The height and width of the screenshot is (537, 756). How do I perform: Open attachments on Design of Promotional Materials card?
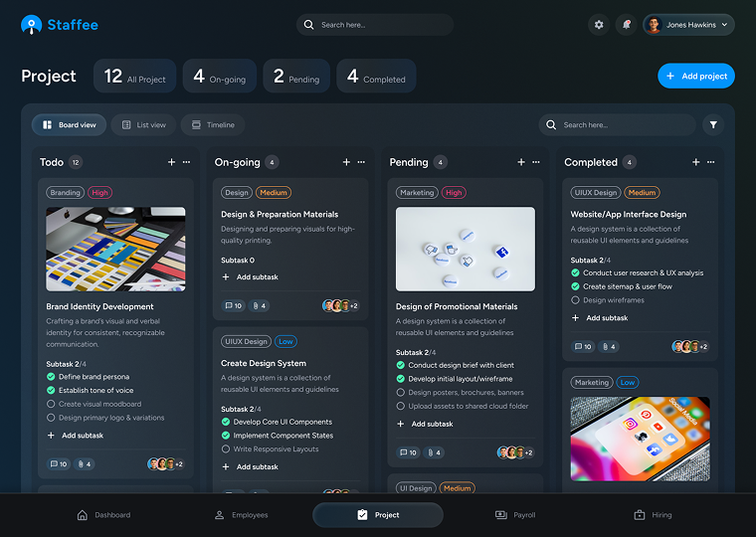[434, 452]
